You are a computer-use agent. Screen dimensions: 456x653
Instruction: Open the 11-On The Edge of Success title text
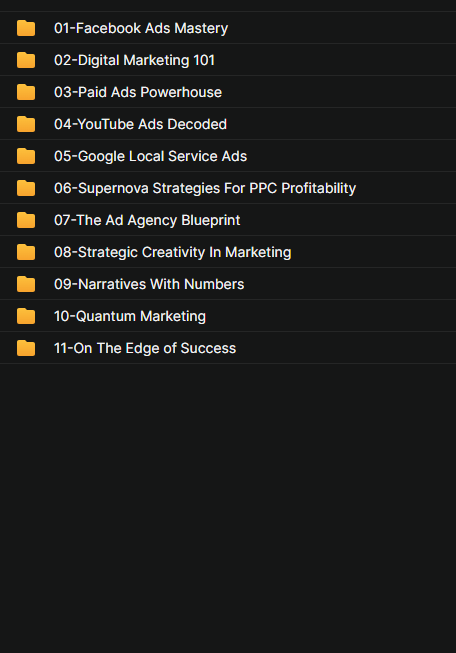click(145, 348)
